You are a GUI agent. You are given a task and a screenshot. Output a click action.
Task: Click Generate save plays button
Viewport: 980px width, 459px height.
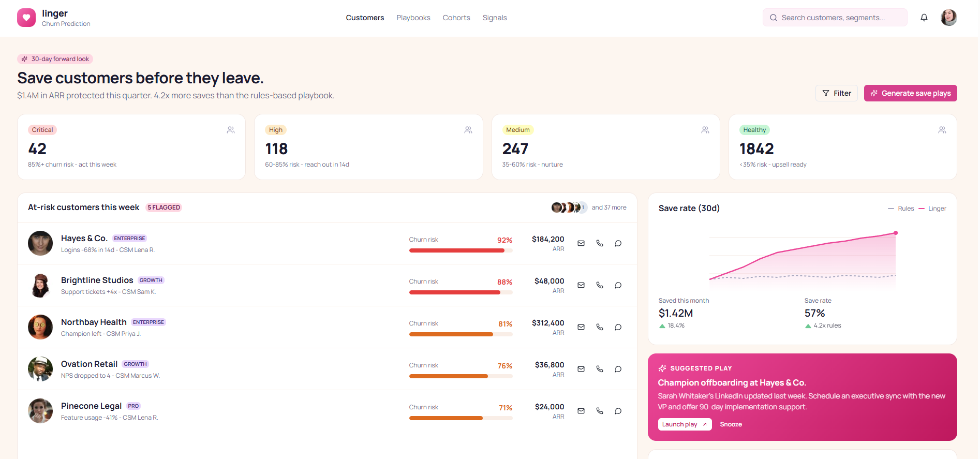click(911, 93)
